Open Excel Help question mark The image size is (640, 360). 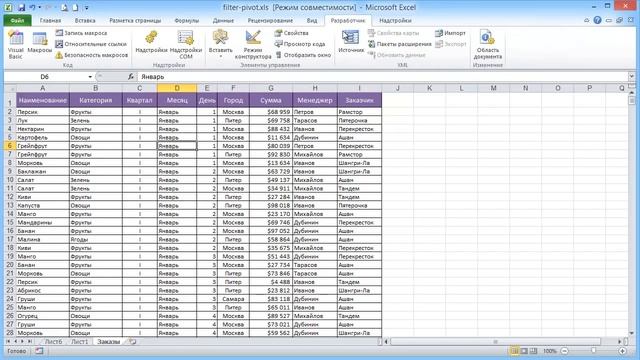pyautogui.click(x=597, y=20)
